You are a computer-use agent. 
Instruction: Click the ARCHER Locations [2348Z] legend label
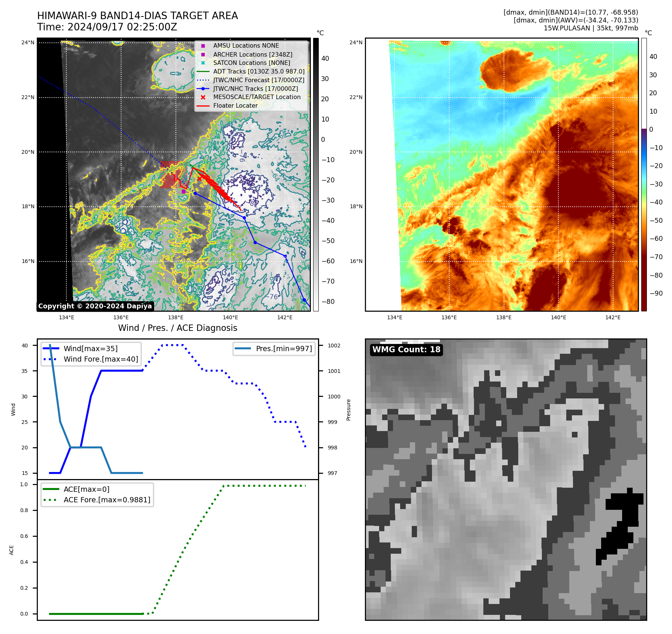252,54
